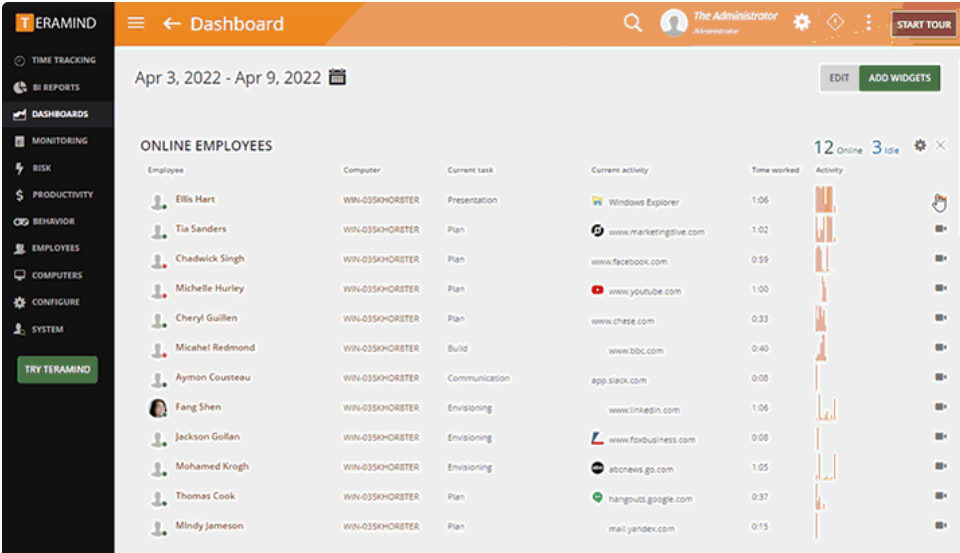
Task: Open employee Cheryl Guillen
Action: 206,318
